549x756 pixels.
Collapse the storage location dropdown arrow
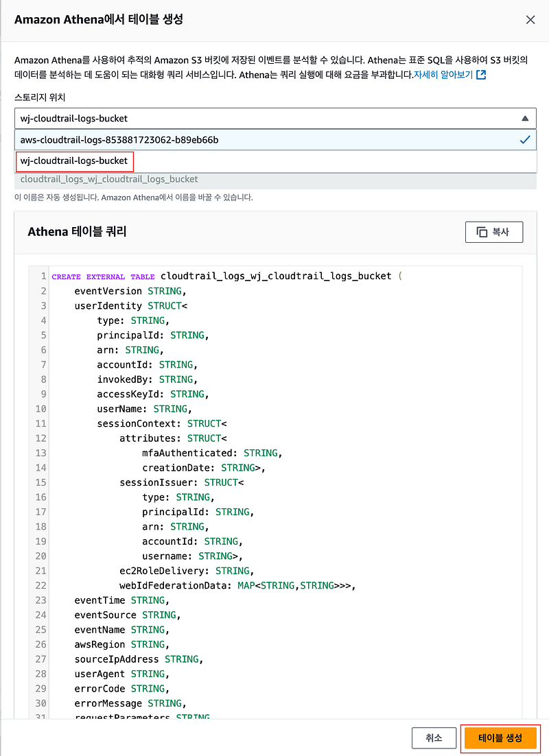click(x=525, y=119)
